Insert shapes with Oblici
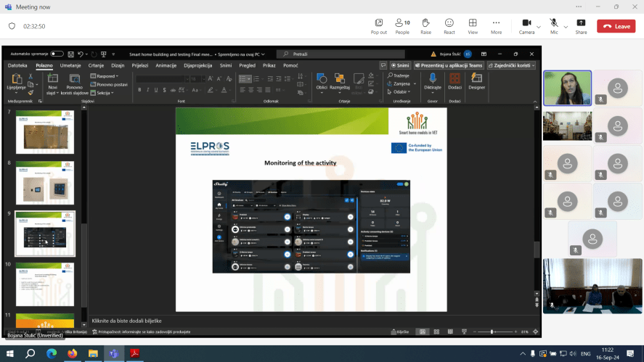 click(322, 83)
